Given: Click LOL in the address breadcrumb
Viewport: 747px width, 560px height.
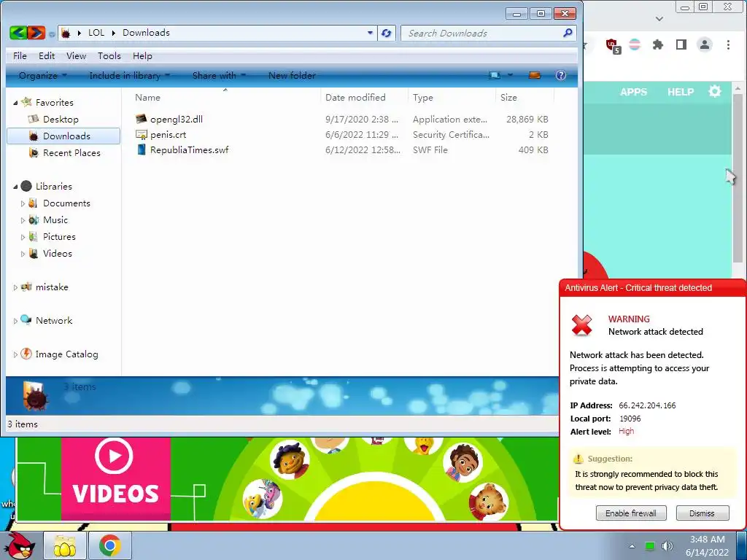Looking at the screenshot, I should tap(96, 32).
